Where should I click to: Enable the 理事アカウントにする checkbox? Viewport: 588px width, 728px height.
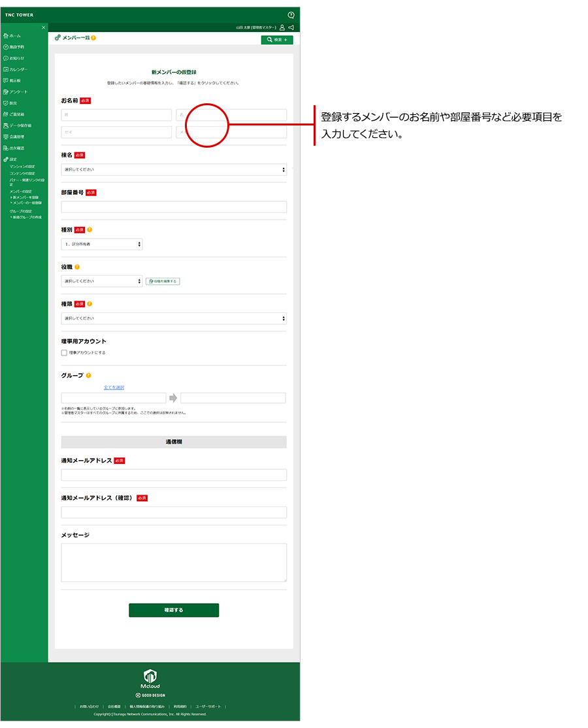point(64,353)
